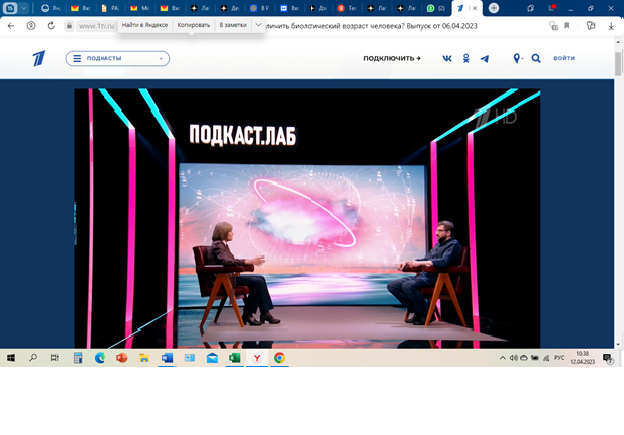Expand the popup's chevron for more options
This screenshot has height=435, width=624.
258,25
